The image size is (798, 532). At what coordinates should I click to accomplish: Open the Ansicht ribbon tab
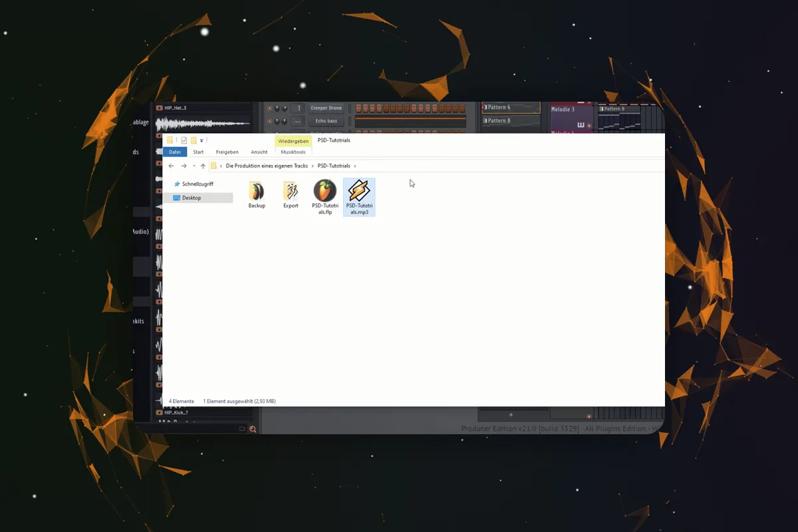tap(259, 152)
